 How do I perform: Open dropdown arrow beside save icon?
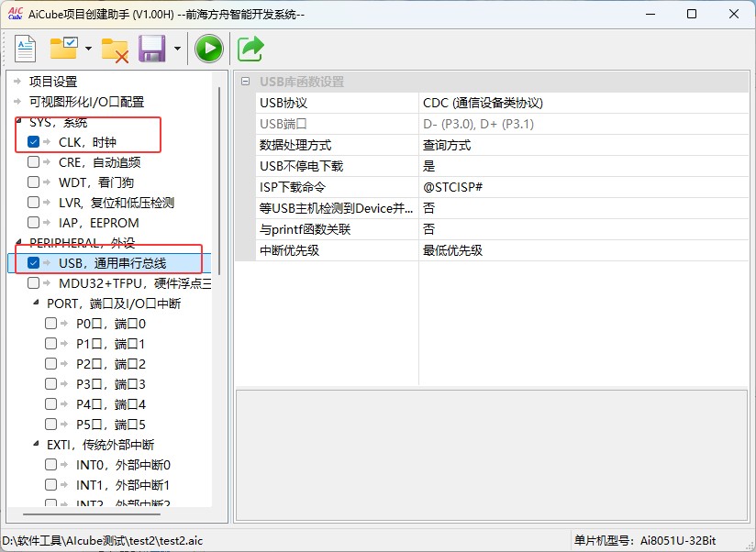pos(177,49)
